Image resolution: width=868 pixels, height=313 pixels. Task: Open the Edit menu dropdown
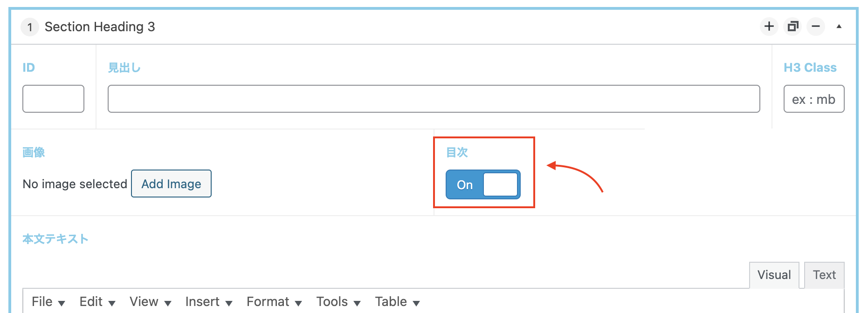pyautogui.click(x=97, y=302)
